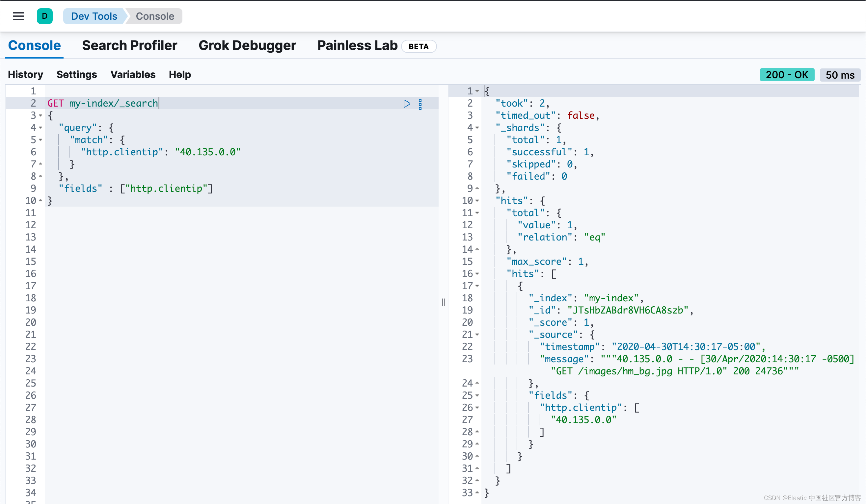Collapse the hits array on line 16

point(478,274)
